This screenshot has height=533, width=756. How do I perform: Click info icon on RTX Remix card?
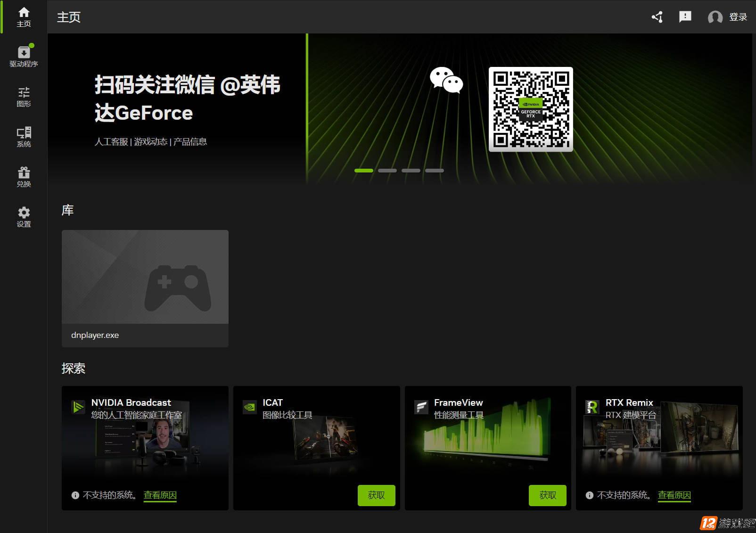pyautogui.click(x=589, y=495)
